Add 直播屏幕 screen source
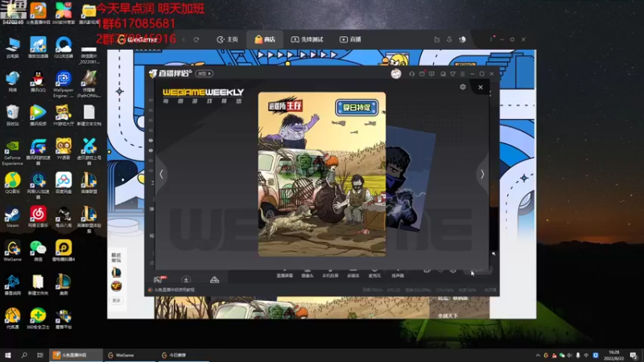Viewport: 644px width, 362px height. point(285,274)
